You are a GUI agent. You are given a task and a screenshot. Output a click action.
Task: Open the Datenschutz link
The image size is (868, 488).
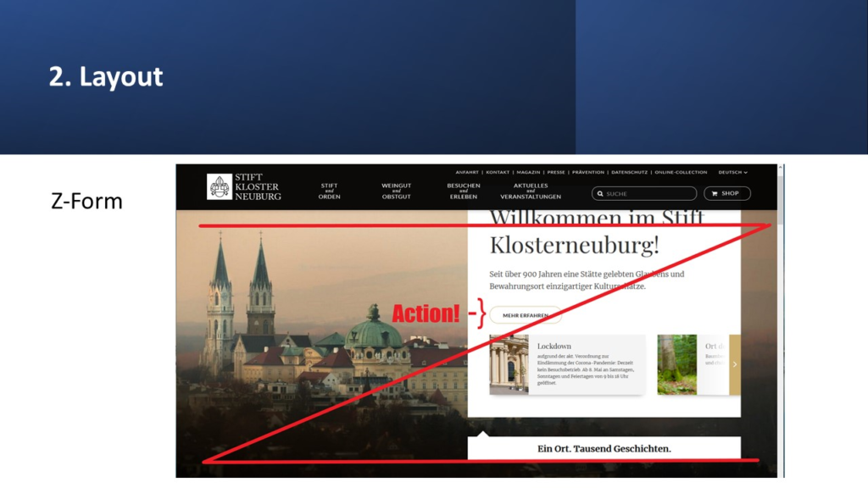tap(629, 172)
